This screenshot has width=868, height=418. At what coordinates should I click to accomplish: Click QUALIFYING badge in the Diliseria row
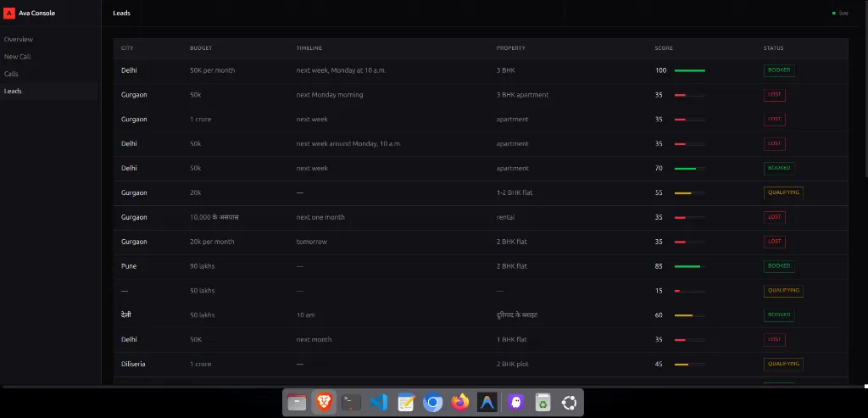point(783,365)
